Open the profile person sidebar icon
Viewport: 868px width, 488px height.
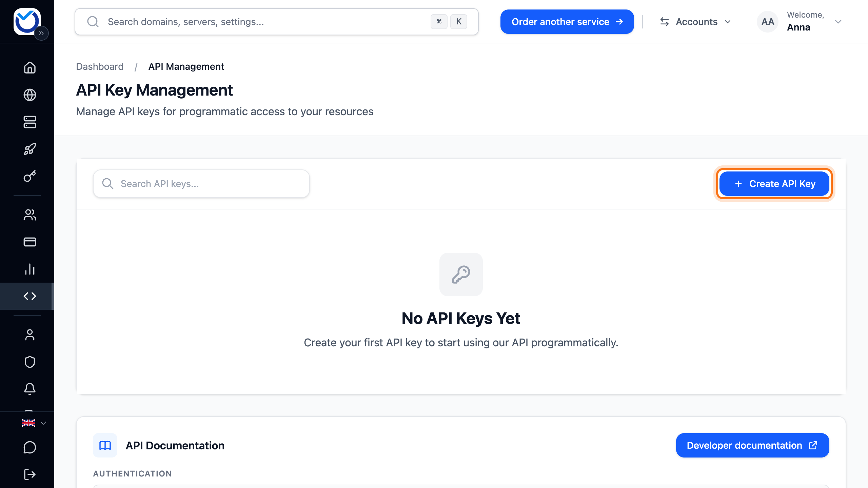coord(30,335)
